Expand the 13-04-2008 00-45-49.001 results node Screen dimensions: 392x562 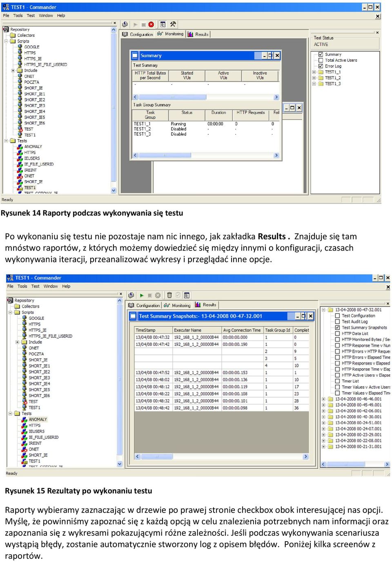coord(323,405)
